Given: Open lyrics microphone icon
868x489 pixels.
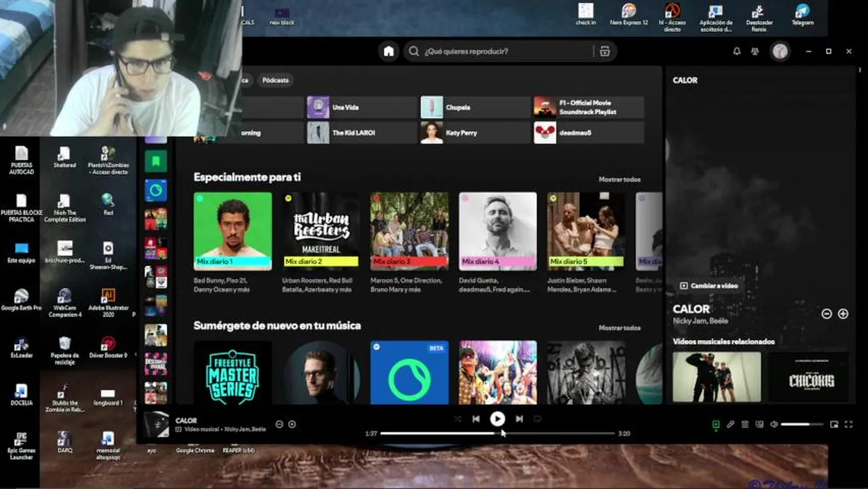Looking at the screenshot, I should click(730, 424).
